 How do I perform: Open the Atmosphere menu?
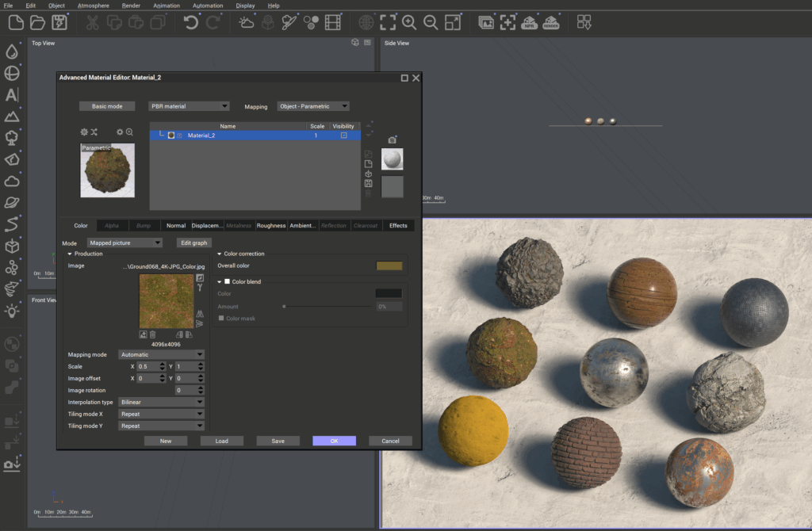click(94, 6)
